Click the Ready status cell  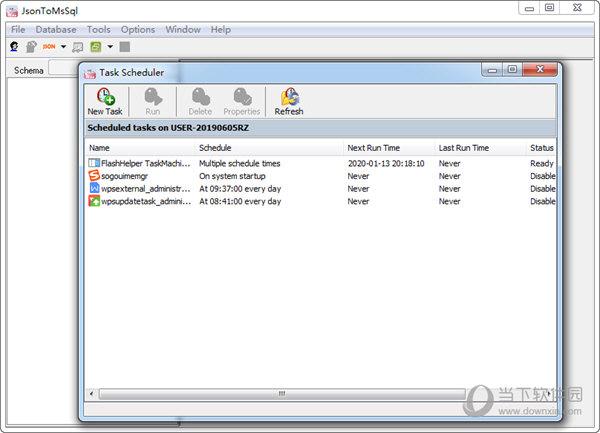541,163
